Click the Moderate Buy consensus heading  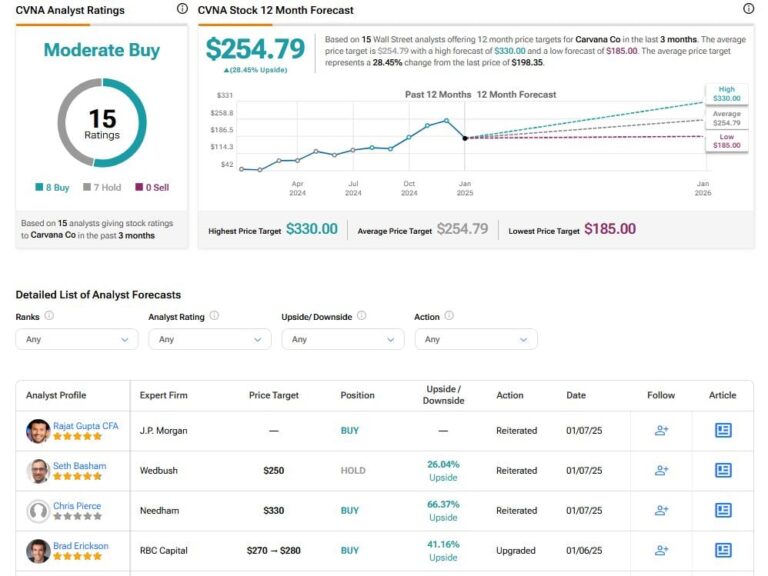102,50
